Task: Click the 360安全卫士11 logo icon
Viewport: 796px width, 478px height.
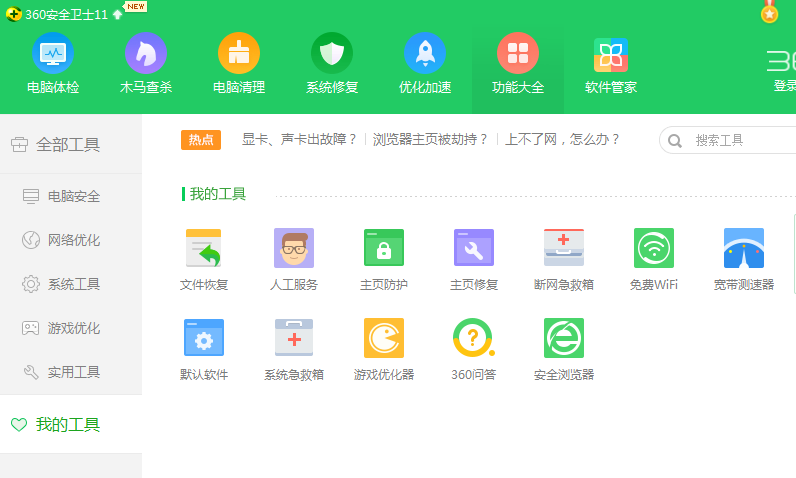Action: click(14, 14)
